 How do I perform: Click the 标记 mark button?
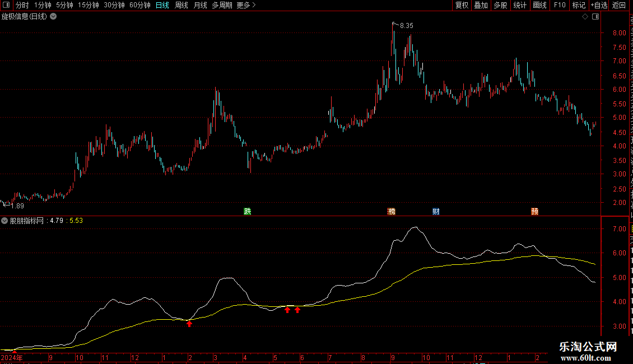click(579, 5)
